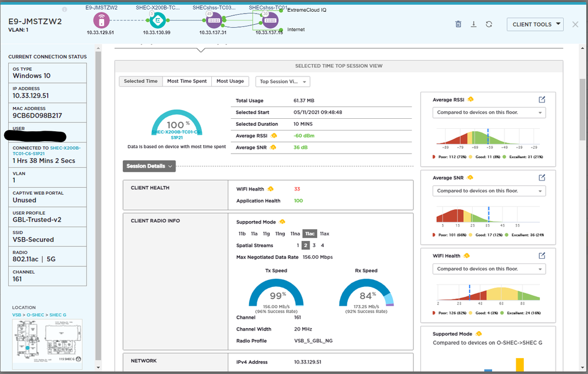Click the SHECchss-TC03 switch icon

(214, 20)
